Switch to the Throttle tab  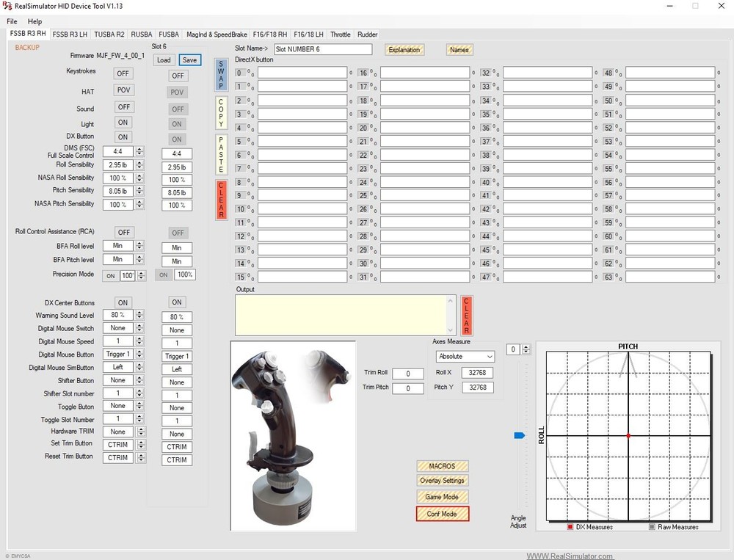(340, 34)
